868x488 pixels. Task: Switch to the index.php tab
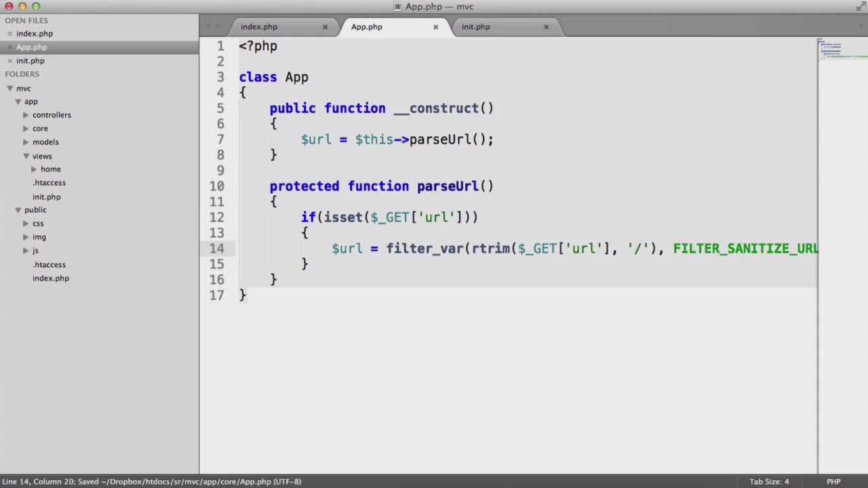click(x=259, y=27)
